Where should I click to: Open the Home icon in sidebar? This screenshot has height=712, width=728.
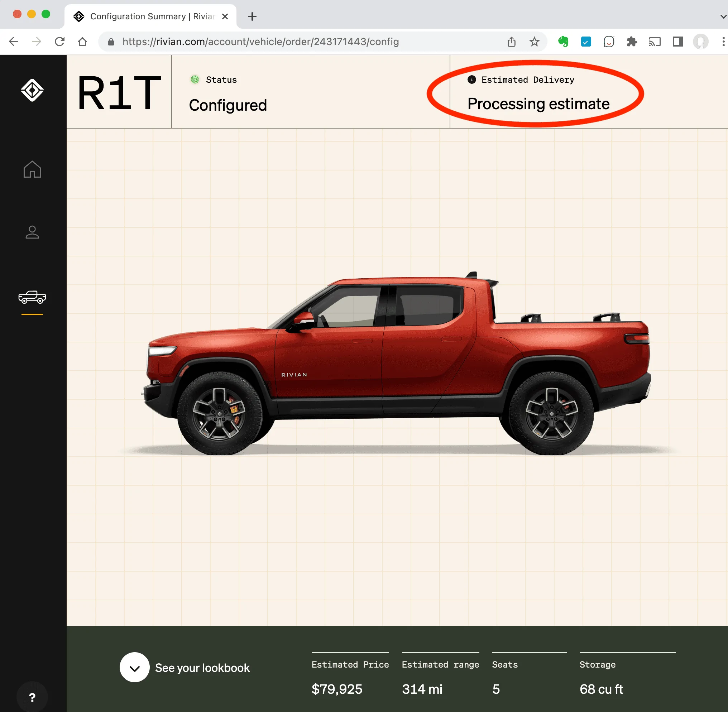point(32,169)
